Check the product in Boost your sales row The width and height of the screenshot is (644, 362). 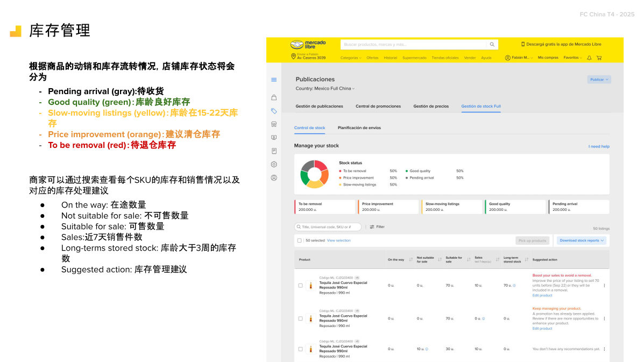pos(301,285)
